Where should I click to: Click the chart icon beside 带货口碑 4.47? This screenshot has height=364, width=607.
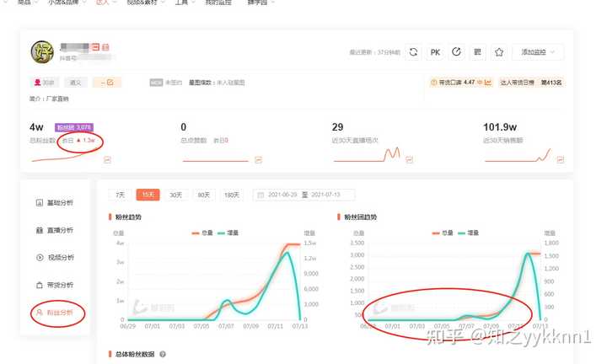point(488,83)
